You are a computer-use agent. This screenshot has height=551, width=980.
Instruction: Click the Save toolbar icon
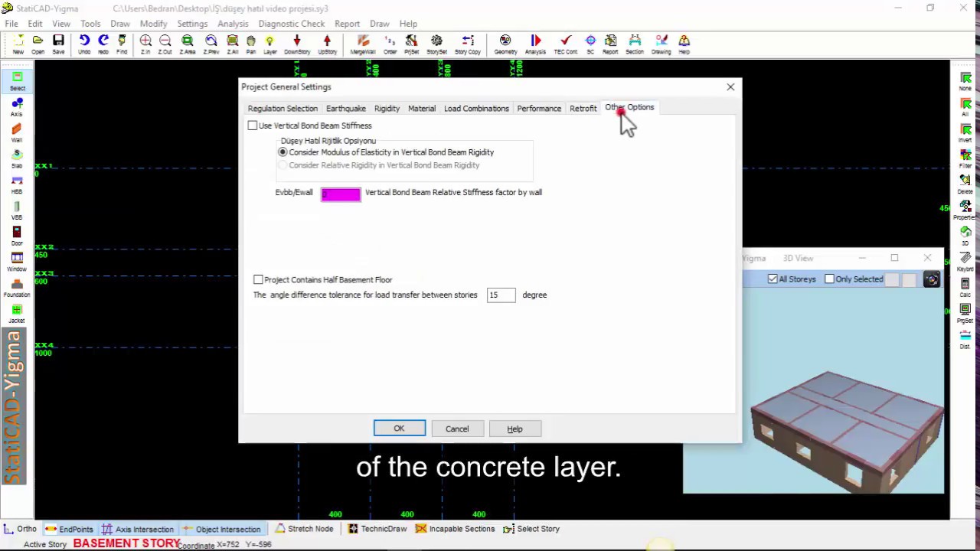[x=58, y=44]
